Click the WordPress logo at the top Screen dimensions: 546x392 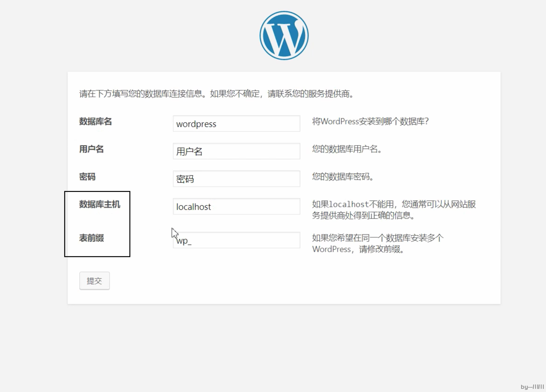coord(284,36)
